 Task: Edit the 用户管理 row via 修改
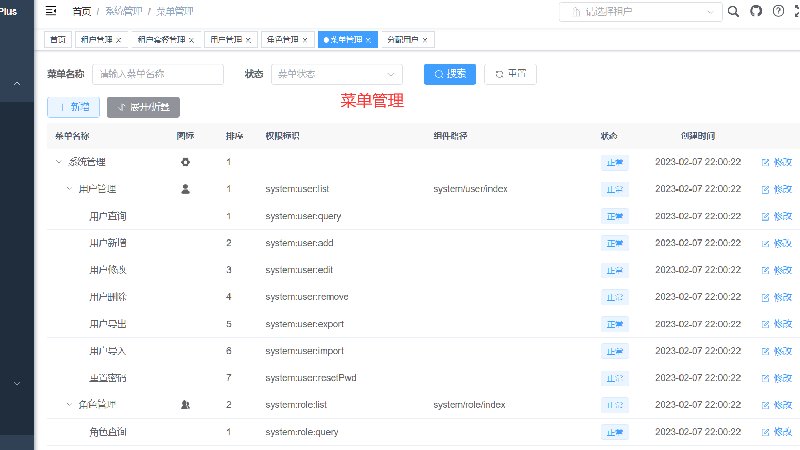[777, 189]
